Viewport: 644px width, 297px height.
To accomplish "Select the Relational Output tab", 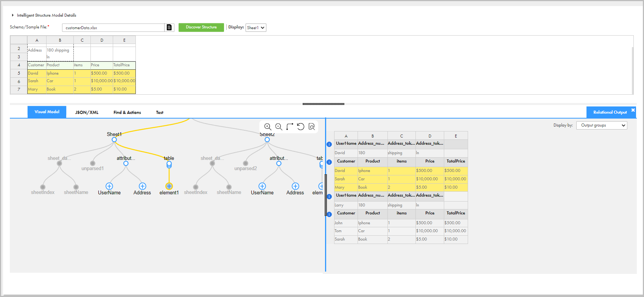I will (x=610, y=112).
